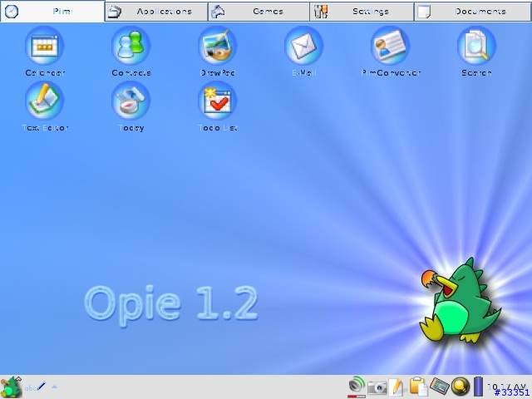Open the Search application
The height and width of the screenshot is (399, 532).
[476, 51]
